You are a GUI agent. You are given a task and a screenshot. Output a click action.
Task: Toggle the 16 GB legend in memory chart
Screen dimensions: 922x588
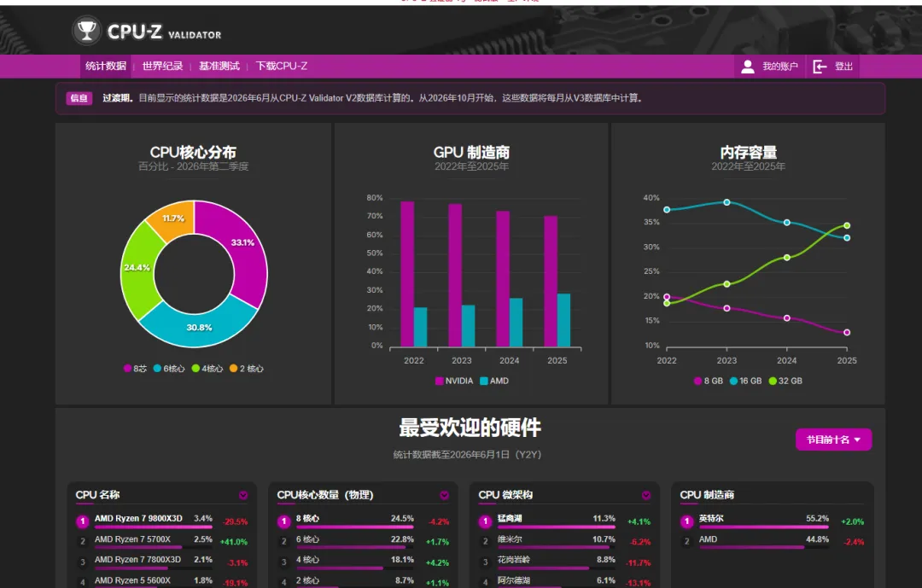pyautogui.click(x=745, y=381)
